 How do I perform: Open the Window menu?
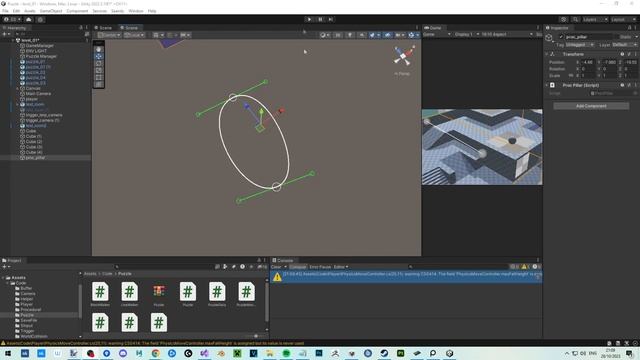pos(136,11)
